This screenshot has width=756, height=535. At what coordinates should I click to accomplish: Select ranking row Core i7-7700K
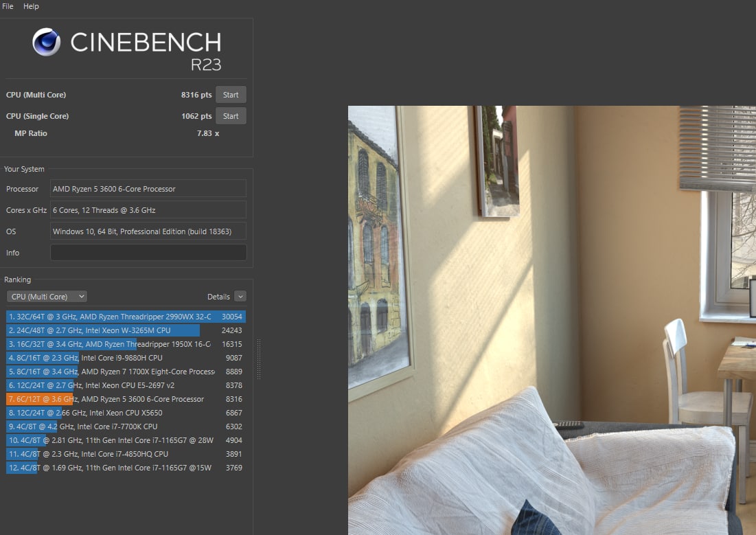click(126, 426)
